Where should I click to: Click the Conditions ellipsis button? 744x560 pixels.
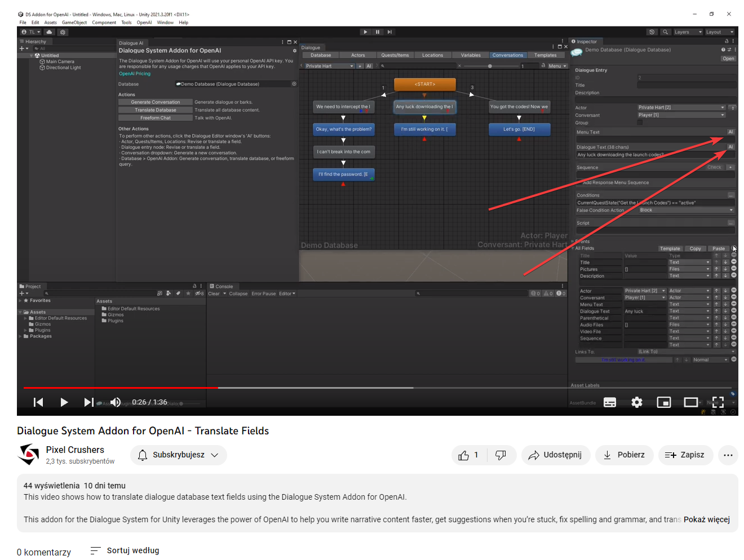click(x=731, y=195)
